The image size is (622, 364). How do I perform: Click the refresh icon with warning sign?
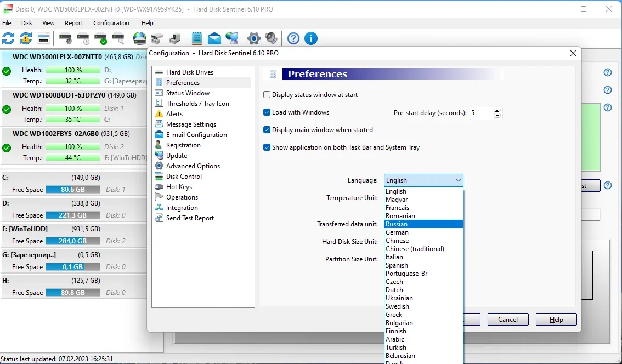click(x=26, y=38)
